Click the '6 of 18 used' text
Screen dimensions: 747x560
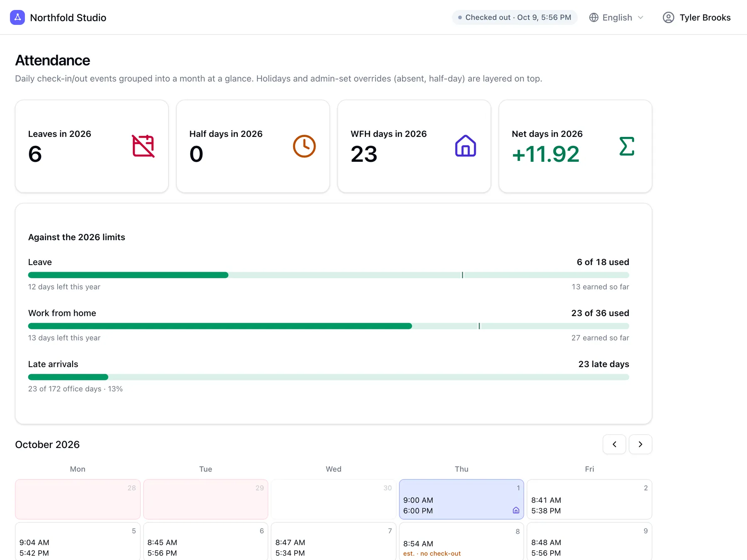coord(603,262)
